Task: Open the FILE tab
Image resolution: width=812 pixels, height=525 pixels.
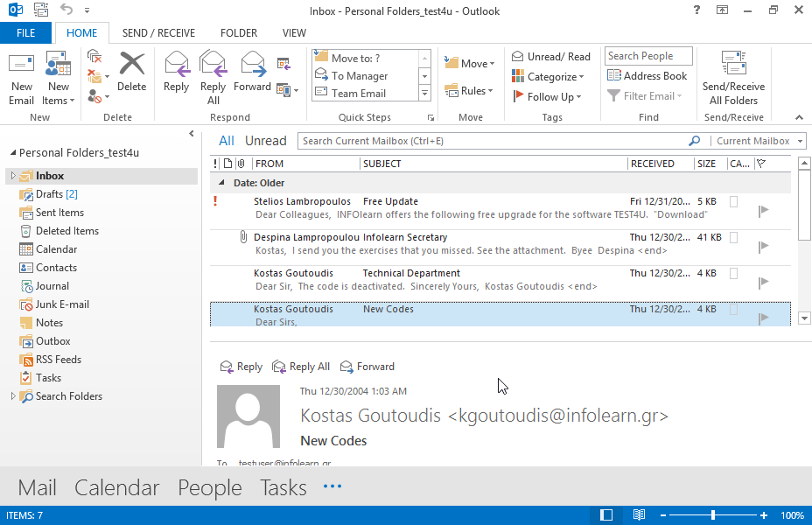Action: point(25,33)
